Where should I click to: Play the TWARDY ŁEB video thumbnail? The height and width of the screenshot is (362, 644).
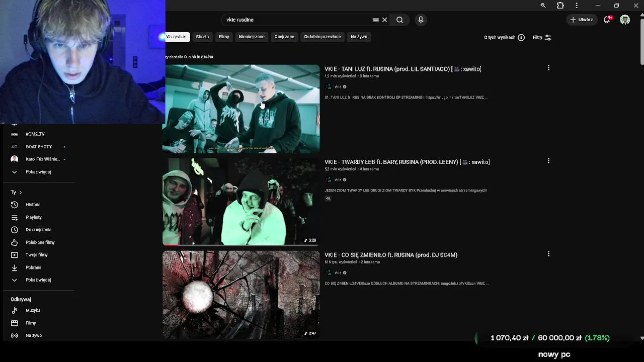[241, 202]
